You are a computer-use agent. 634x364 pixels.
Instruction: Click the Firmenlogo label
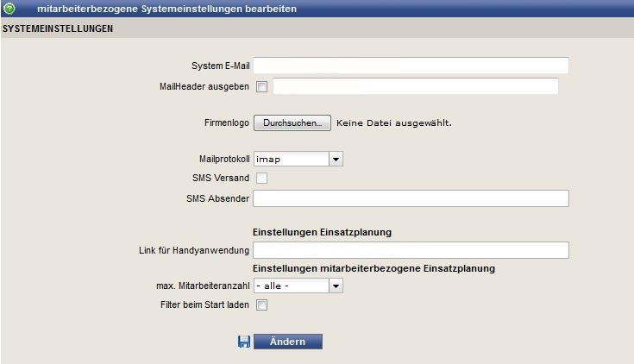226,123
